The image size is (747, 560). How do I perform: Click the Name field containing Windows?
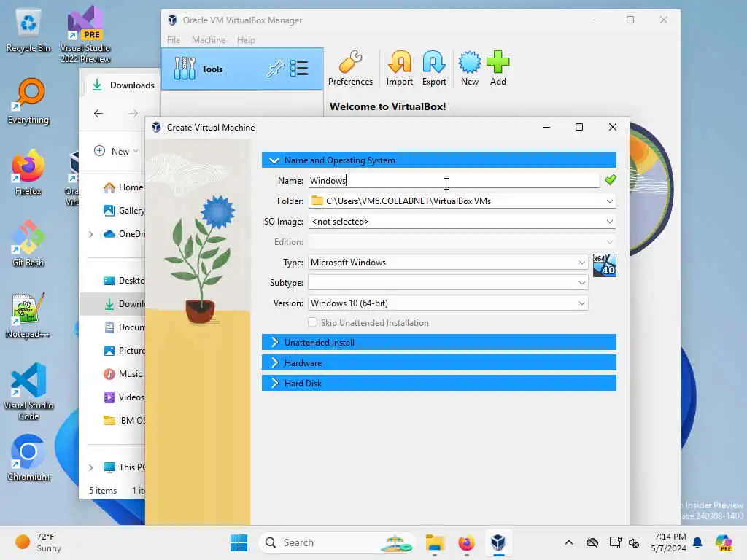pos(454,181)
